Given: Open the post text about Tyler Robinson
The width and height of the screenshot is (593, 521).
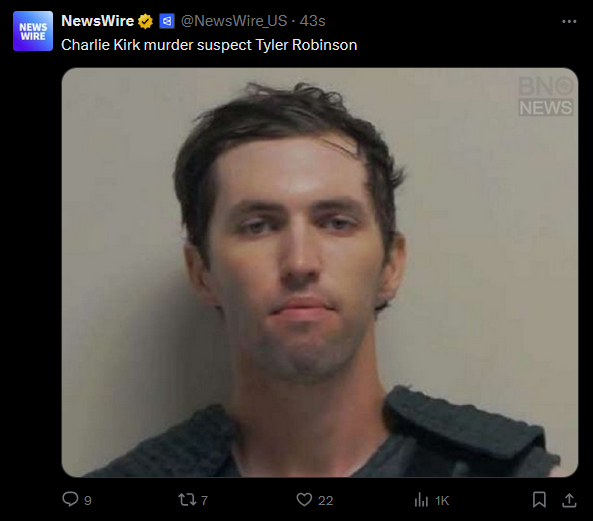Looking at the screenshot, I should pyautogui.click(x=209, y=45).
